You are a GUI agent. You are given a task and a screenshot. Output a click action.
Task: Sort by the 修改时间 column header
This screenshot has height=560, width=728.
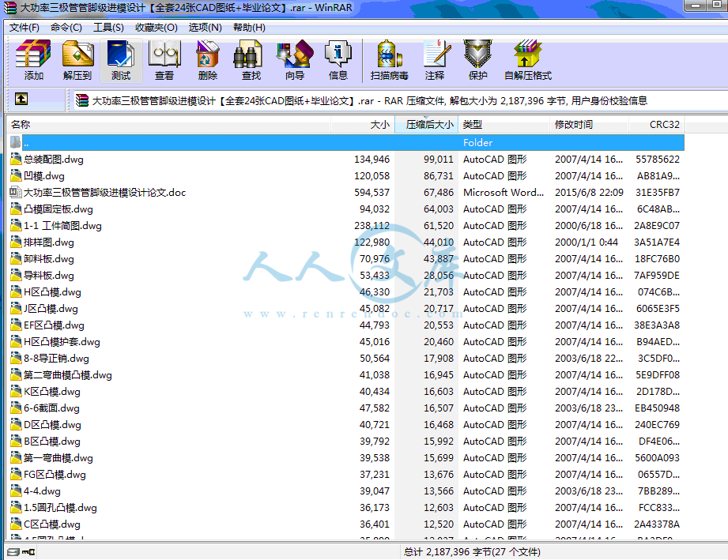(589, 124)
